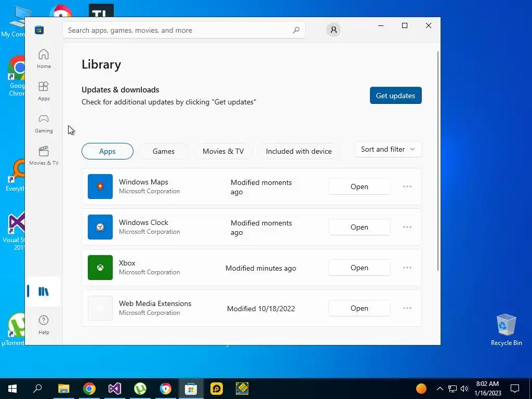Open more options for Windows Clock
532x399 pixels.
pyautogui.click(x=407, y=227)
